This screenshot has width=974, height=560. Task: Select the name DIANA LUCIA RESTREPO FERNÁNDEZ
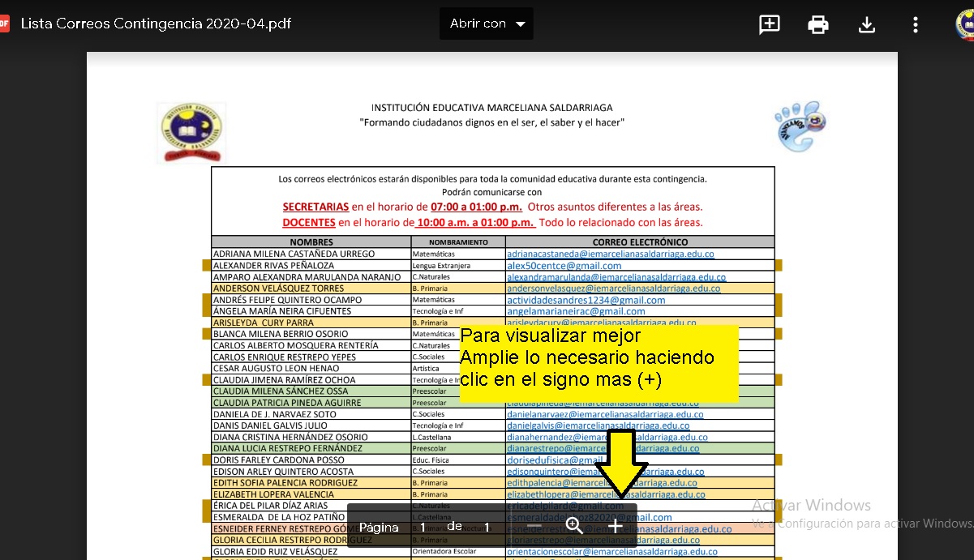click(x=288, y=448)
